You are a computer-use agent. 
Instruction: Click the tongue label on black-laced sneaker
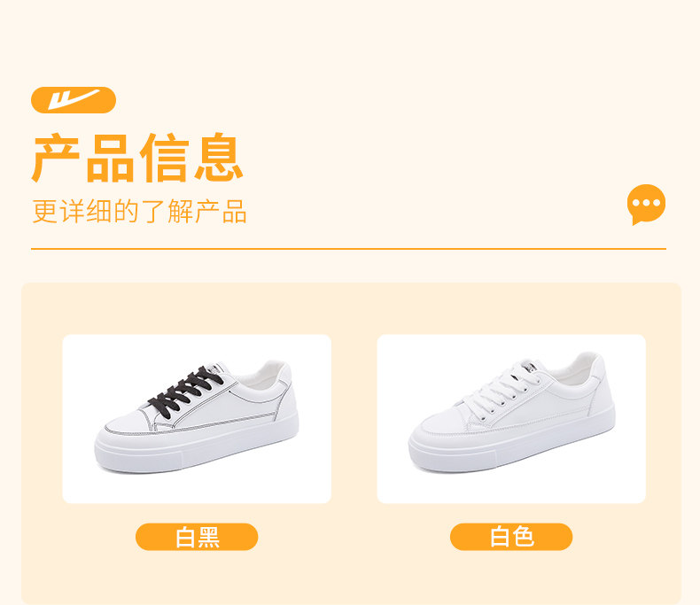coord(219,368)
